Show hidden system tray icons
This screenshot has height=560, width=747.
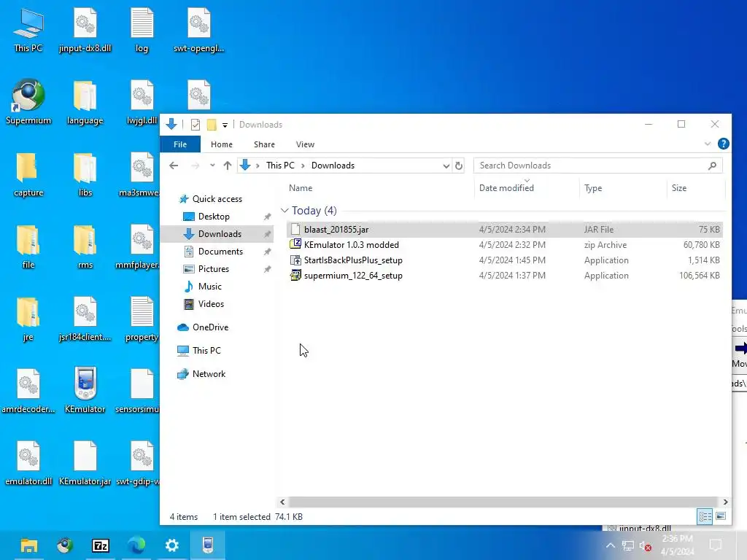611,545
